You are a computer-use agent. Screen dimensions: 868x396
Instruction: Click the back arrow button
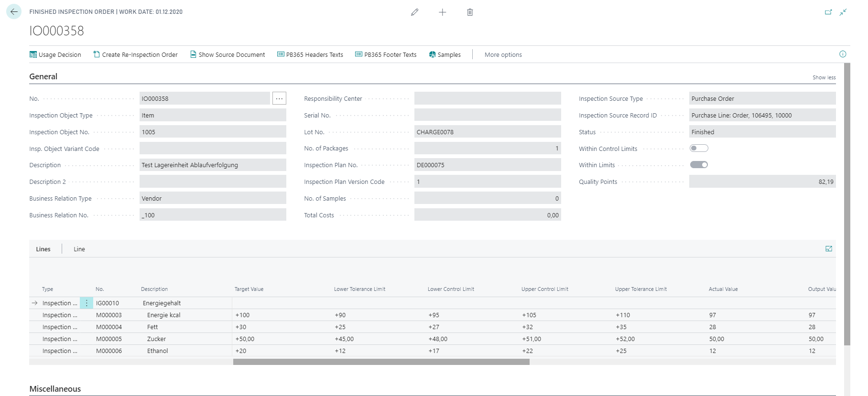coord(14,11)
